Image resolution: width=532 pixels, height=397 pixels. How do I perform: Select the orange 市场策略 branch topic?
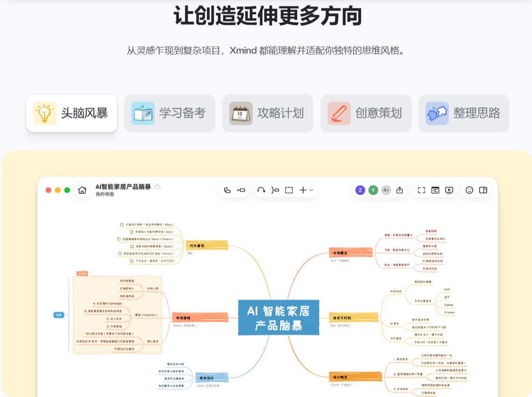point(200,318)
